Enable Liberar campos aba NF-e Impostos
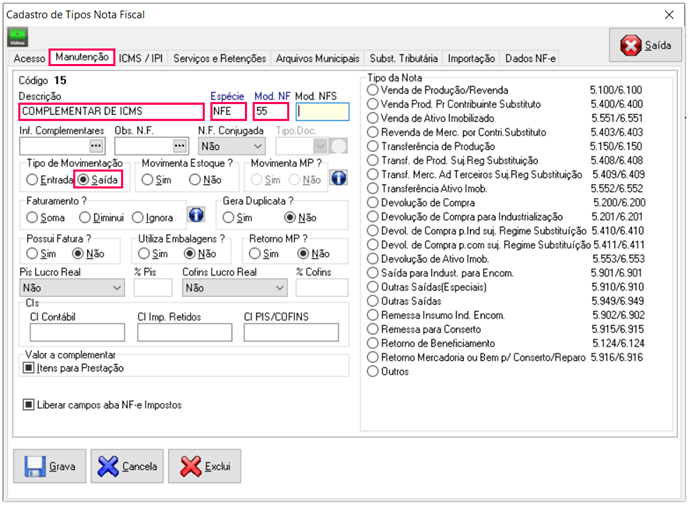Viewport: 689px width, 505px height. 29,405
